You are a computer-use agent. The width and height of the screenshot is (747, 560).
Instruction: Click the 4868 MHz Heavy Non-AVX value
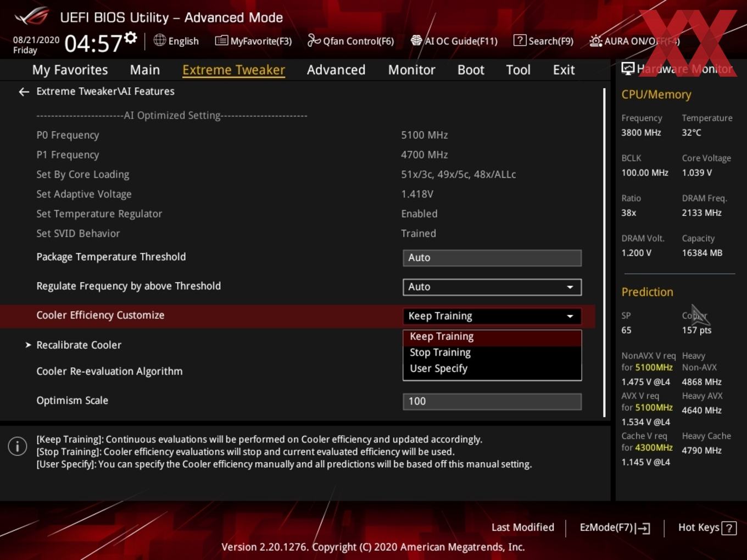click(x=701, y=382)
